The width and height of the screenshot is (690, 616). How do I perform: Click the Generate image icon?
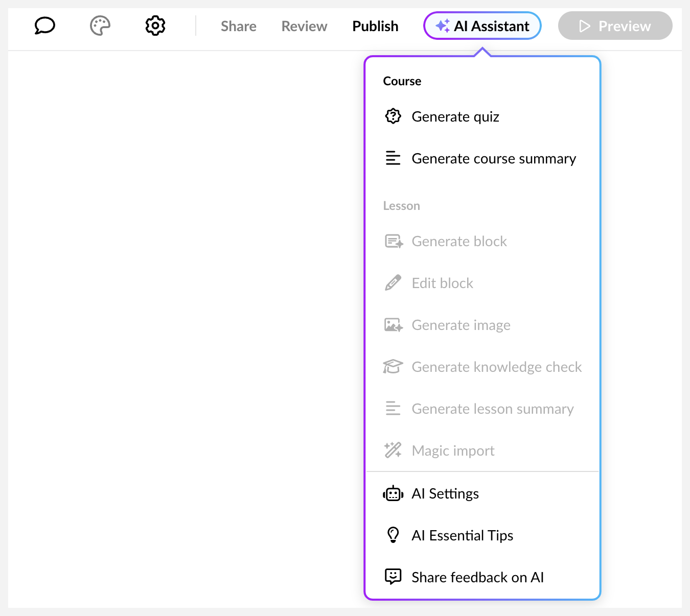click(x=393, y=324)
